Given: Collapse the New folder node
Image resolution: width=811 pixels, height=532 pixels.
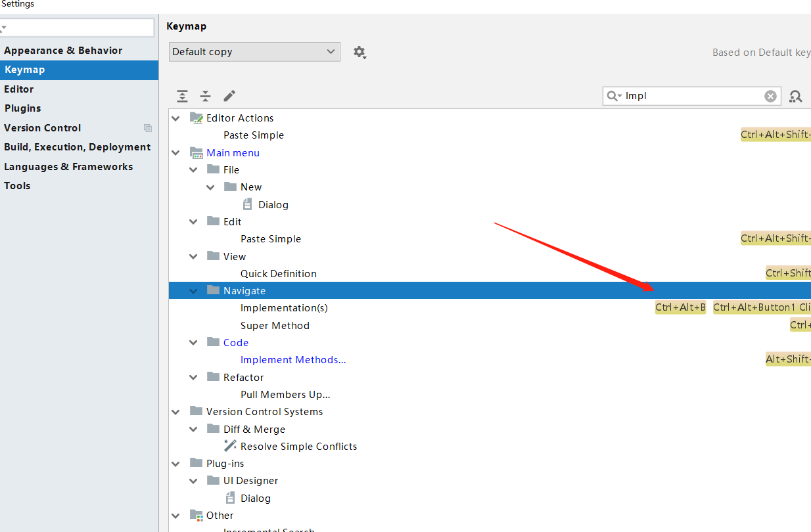Looking at the screenshot, I should click(x=210, y=187).
